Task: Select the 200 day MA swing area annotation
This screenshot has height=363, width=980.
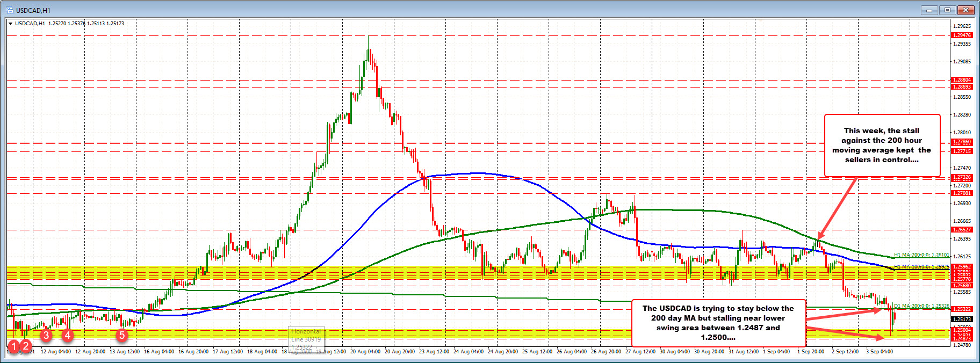Action: (x=718, y=323)
